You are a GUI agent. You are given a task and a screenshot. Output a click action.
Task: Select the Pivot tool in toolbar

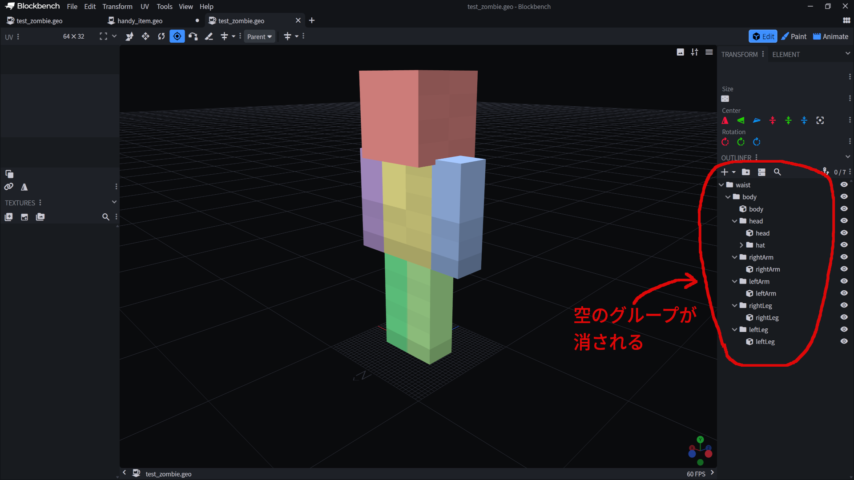point(177,37)
